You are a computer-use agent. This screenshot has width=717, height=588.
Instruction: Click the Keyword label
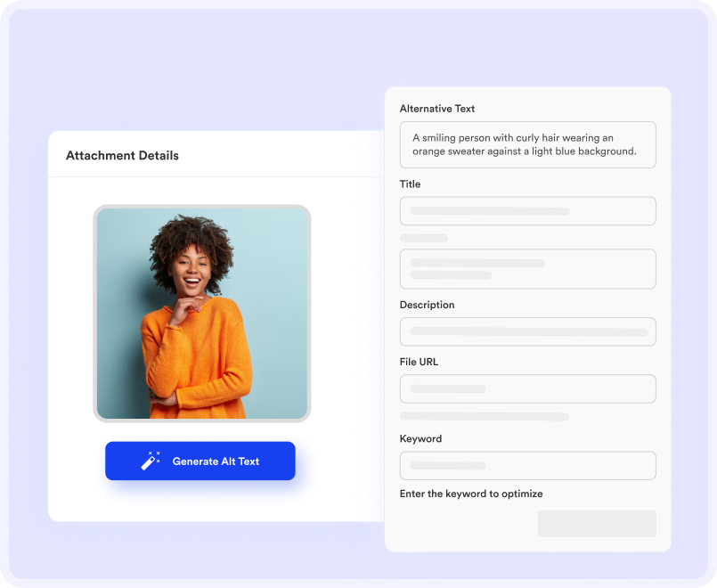(420, 438)
